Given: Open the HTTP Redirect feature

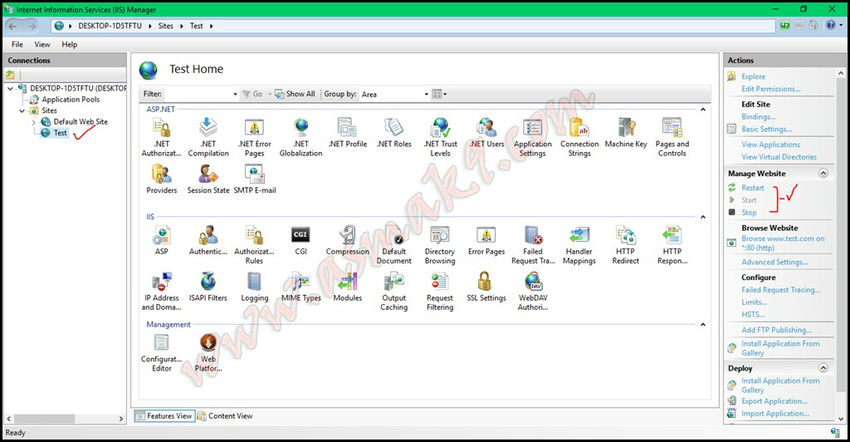Looking at the screenshot, I should (626, 245).
